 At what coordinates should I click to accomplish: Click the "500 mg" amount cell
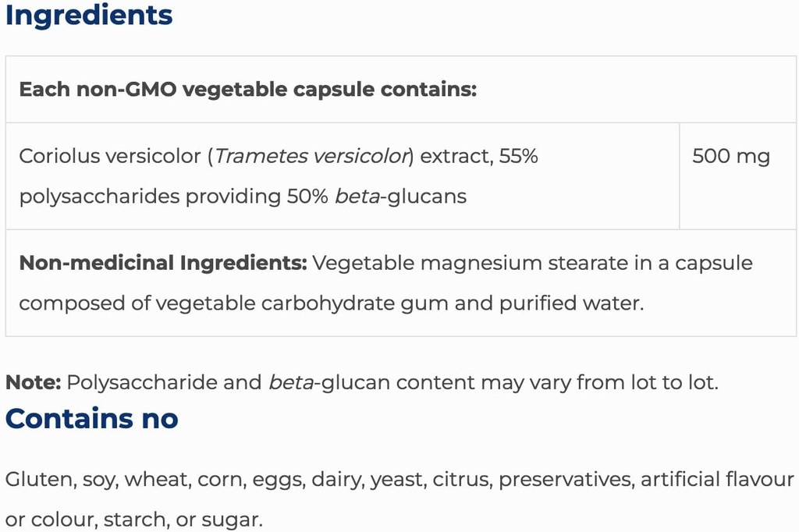731,156
